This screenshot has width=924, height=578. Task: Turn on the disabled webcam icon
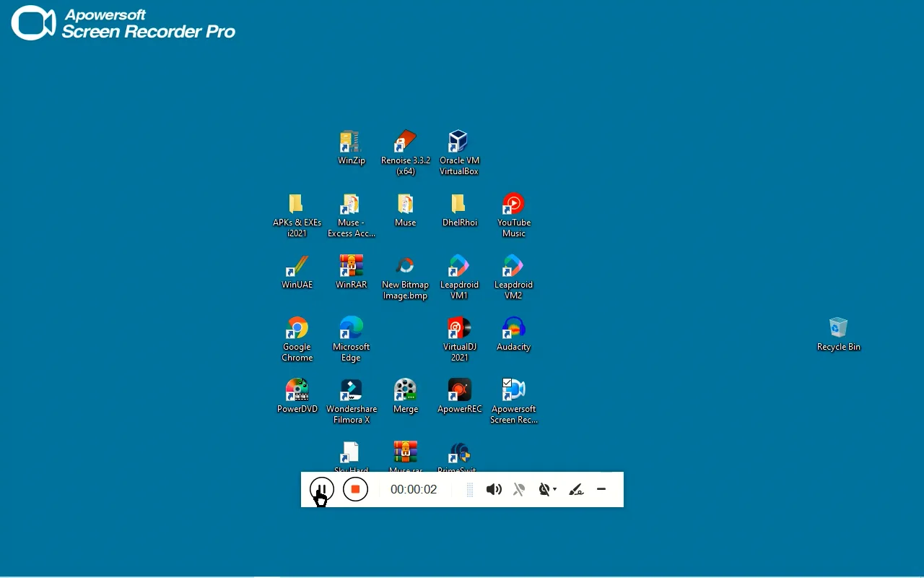click(545, 490)
